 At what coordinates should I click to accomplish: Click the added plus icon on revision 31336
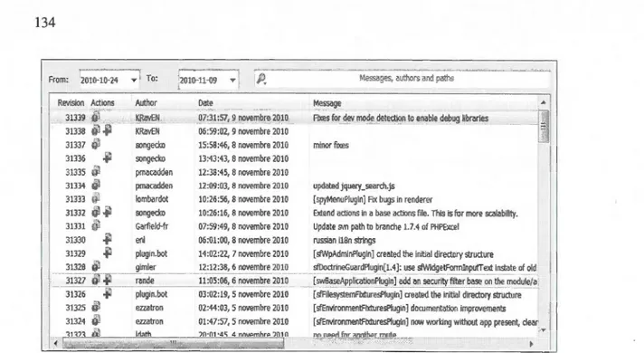[x=108, y=157]
